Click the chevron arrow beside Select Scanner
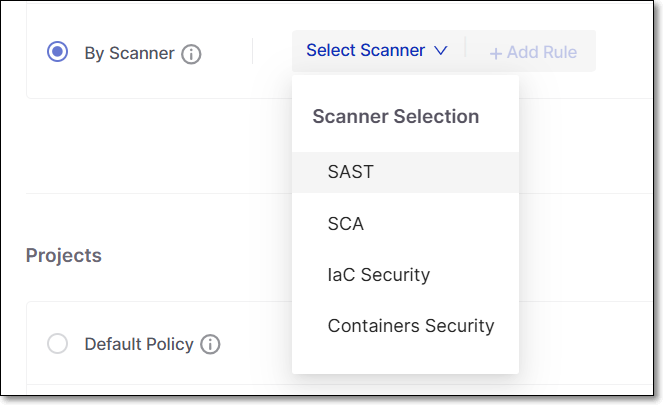Image resolution: width=663 pixels, height=405 pixels. point(441,51)
